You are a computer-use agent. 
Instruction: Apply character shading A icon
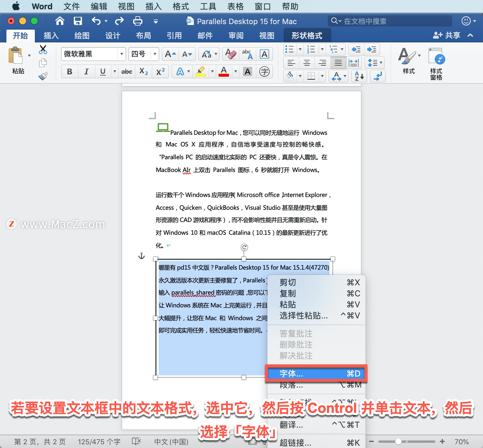(248, 71)
